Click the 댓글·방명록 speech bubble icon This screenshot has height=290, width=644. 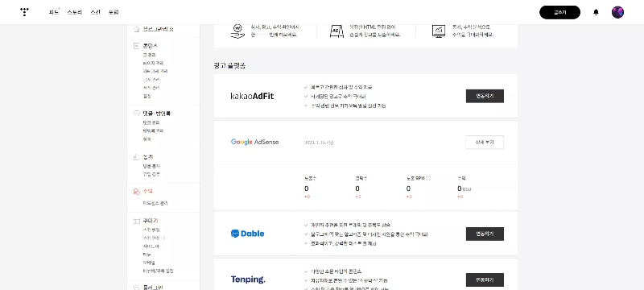click(x=137, y=113)
